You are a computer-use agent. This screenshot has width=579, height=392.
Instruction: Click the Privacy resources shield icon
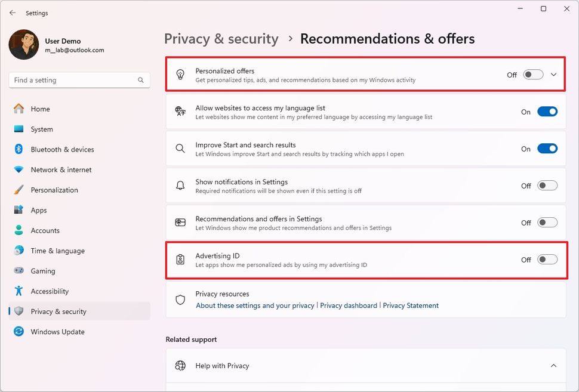[180, 300]
